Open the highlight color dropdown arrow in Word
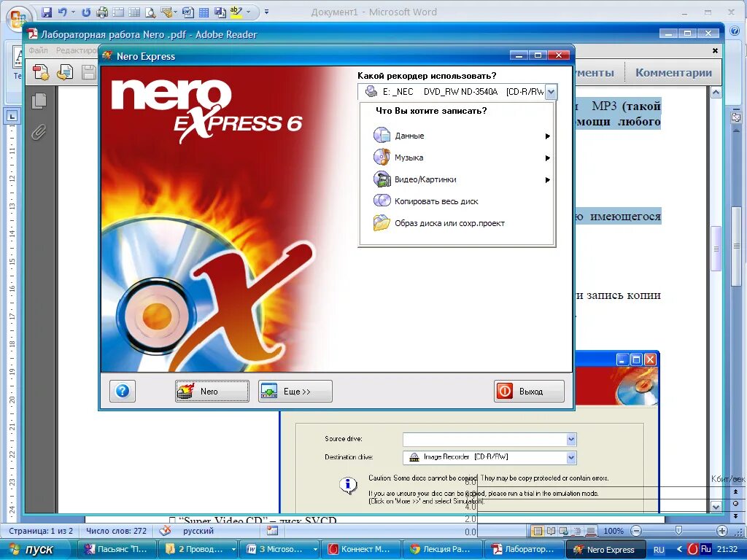The width and height of the screenshot is (747, 560). tap(248, 12)
